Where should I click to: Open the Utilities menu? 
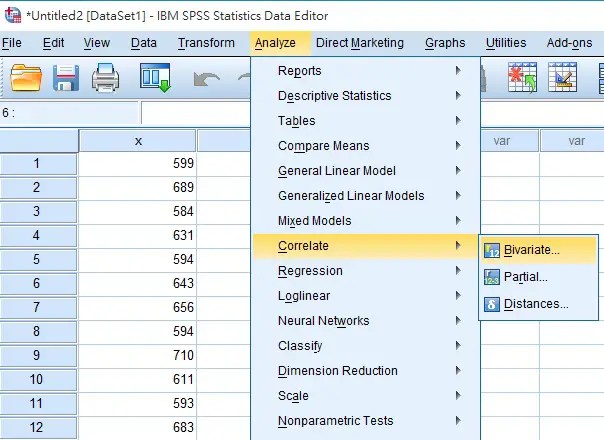[506, 43]
